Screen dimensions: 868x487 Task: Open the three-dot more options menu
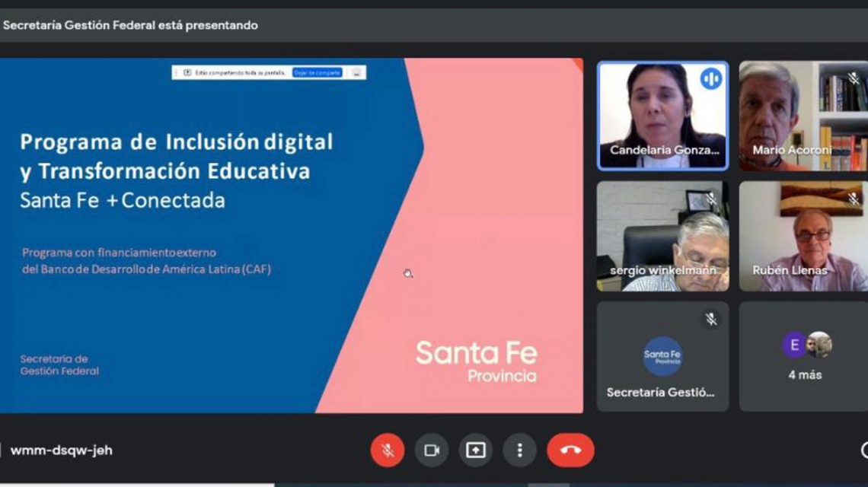point(519,450)
